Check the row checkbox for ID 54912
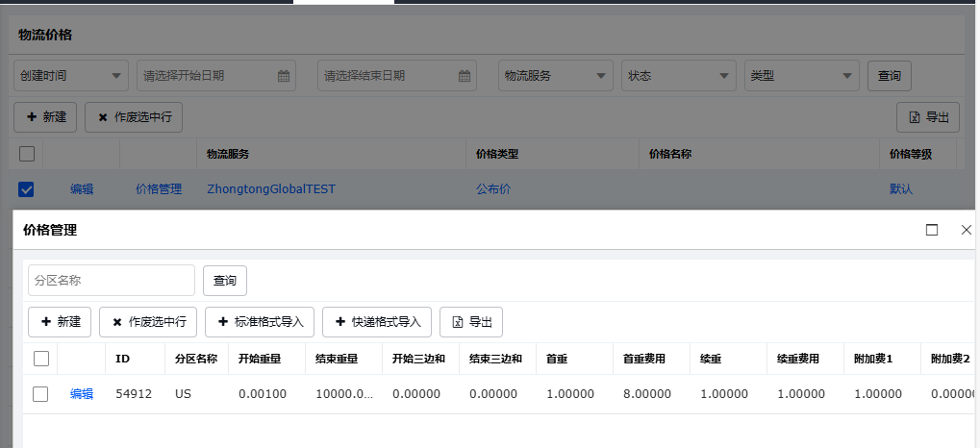The width and height of the screenshot is (980, 448). click(40, 394)
